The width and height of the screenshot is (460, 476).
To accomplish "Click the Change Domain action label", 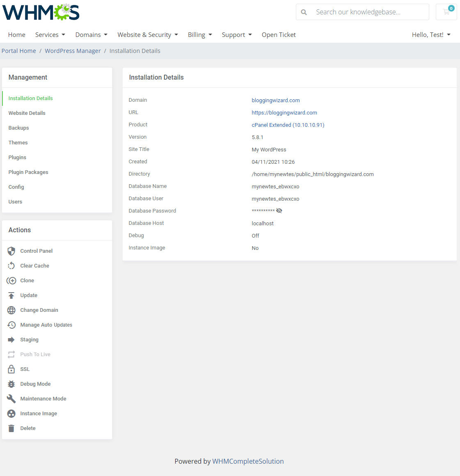I will point(39,310).
